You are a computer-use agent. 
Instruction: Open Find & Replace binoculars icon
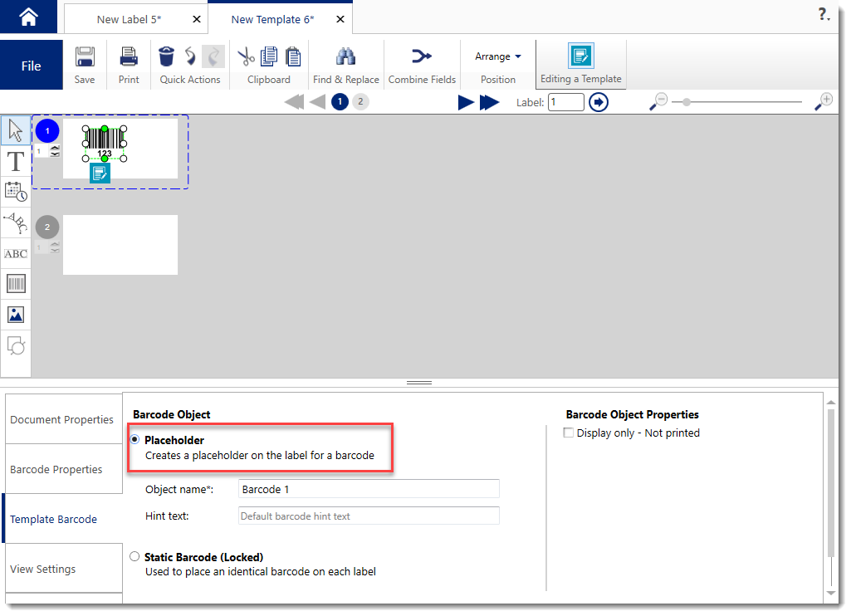(345, 56)
